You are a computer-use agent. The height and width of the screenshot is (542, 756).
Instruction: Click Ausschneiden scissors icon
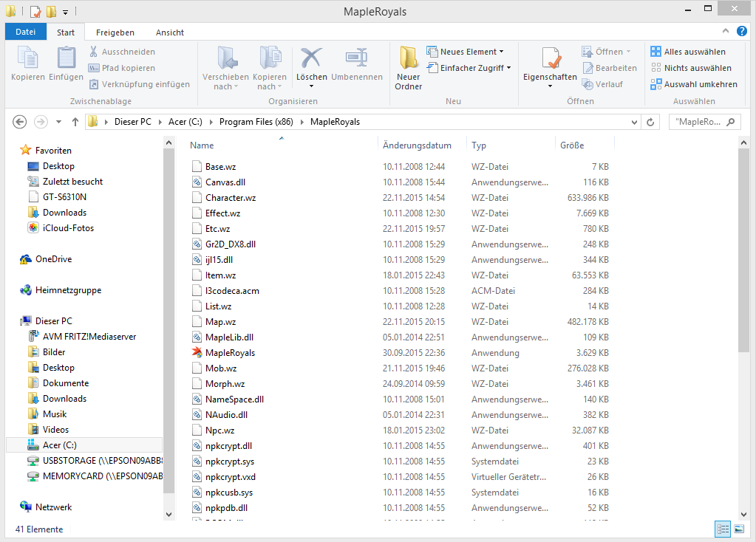(x=94, y=52)
